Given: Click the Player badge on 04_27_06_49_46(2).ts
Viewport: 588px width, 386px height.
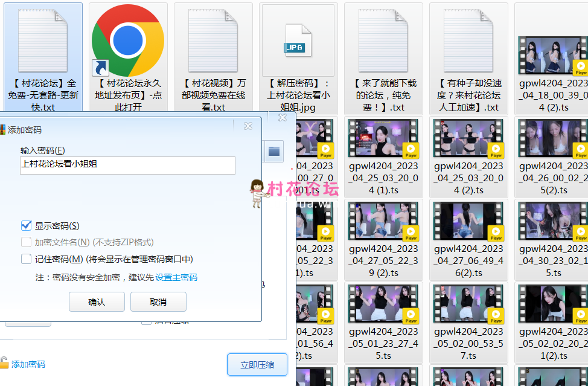Looking at the screenshot, I should tap(496, 233).
